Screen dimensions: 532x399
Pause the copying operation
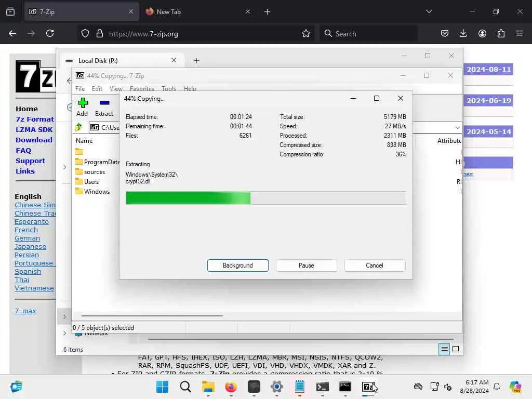[x=306, y=265]
